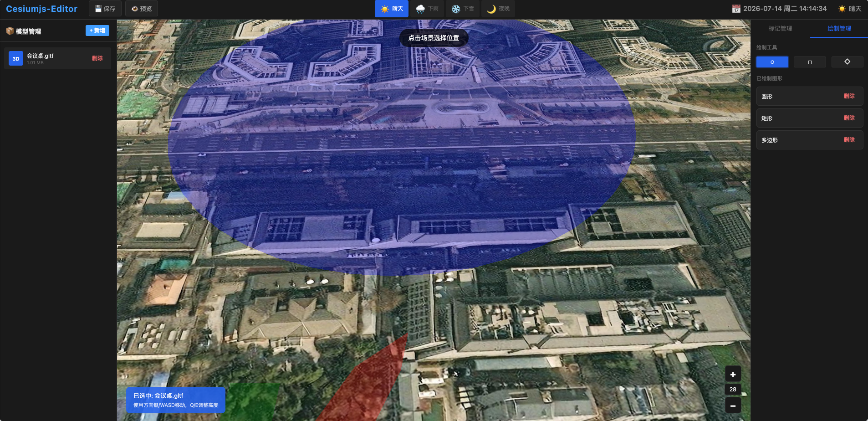Switch weather to 晴天 (sunny)
Viewport: 868px width, 421px height.
[392, 9]
